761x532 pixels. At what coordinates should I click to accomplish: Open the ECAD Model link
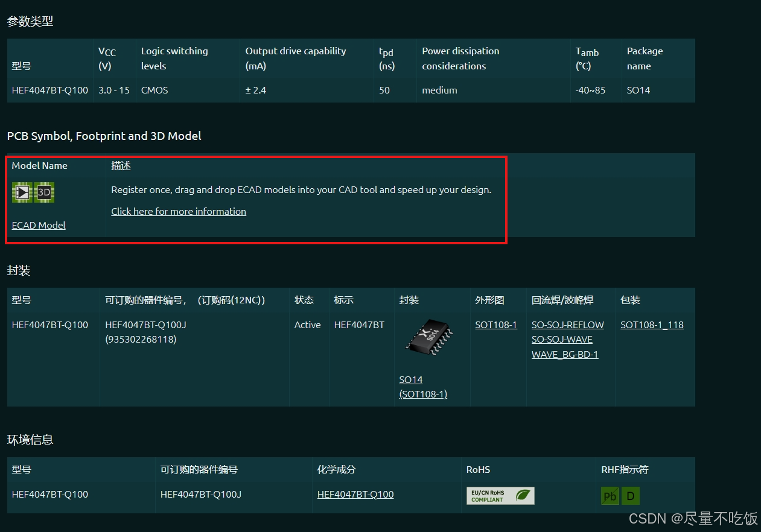39,225
